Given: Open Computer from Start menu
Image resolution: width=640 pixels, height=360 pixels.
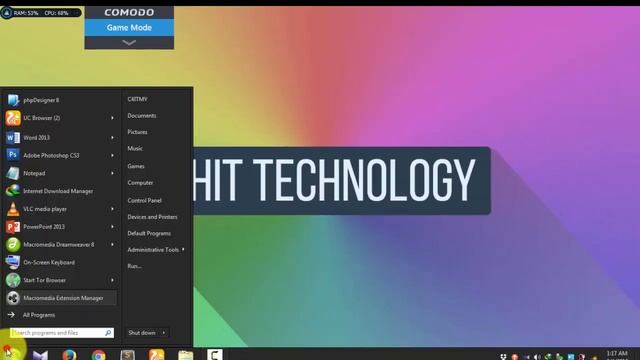Looking at the screenshot, I should click(140, 182).
